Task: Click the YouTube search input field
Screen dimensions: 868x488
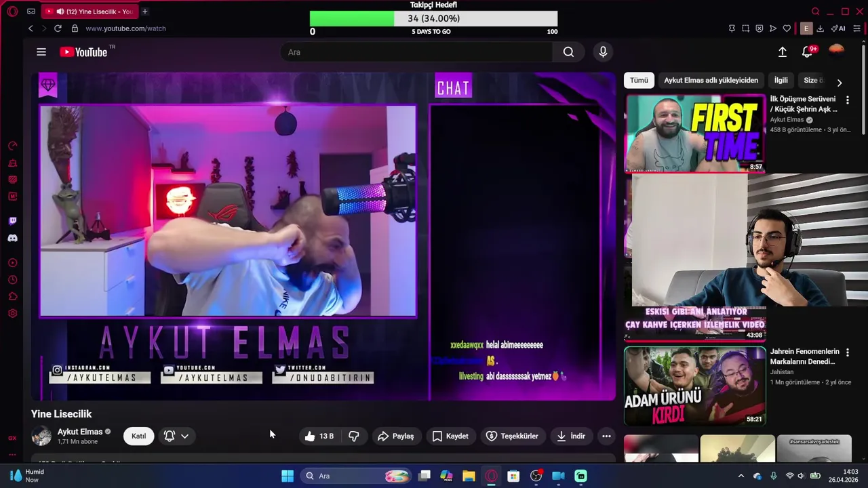Action: point(416,52)
